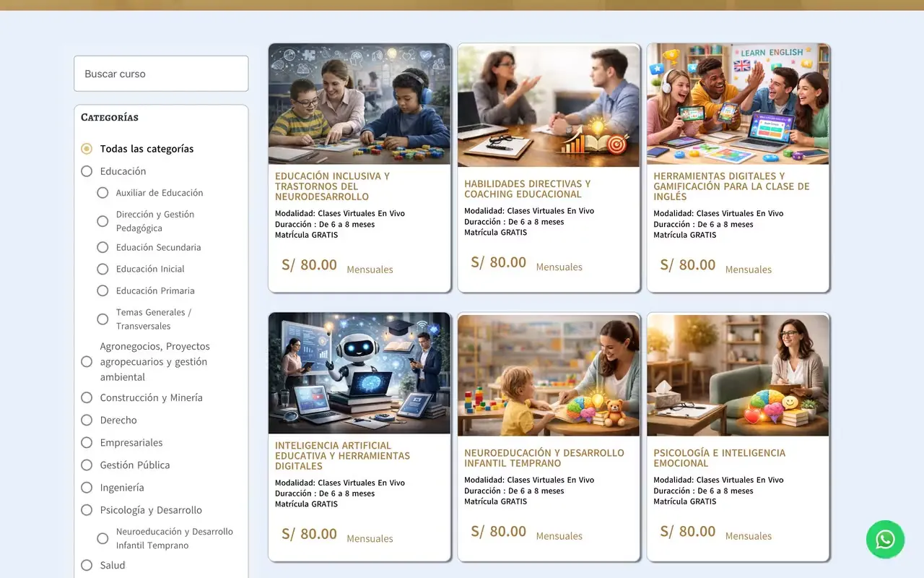Select the Todas las categorías radio button
The width and height of the screenshot is (924, 578).
pos(87,149)
